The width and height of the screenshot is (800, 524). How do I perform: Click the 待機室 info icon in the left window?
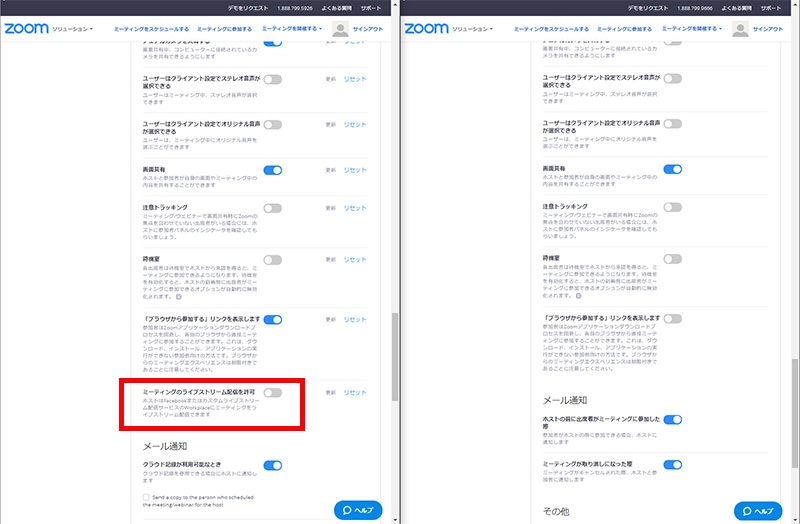click(178, 297)
